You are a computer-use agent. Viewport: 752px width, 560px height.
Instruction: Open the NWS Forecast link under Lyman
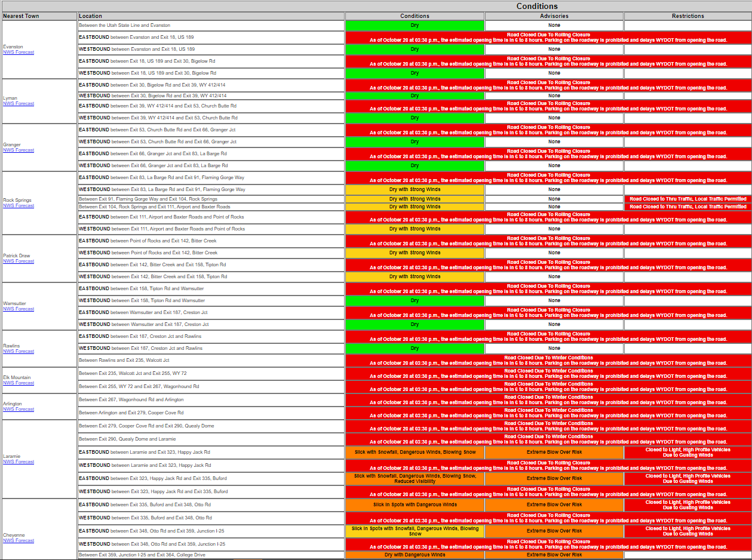(19, 104)
